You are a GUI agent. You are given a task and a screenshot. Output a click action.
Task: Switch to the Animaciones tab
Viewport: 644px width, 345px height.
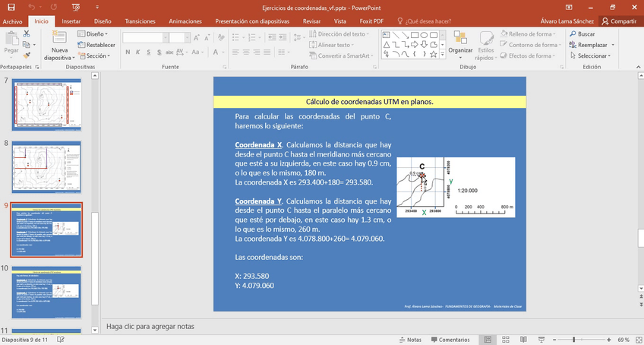[185, 21]
